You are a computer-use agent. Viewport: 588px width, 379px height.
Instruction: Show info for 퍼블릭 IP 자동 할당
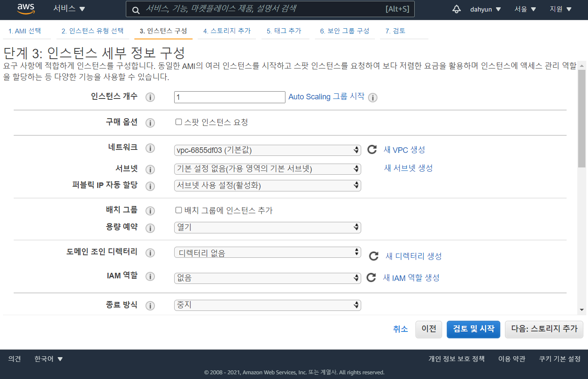[x=150, y=186]
